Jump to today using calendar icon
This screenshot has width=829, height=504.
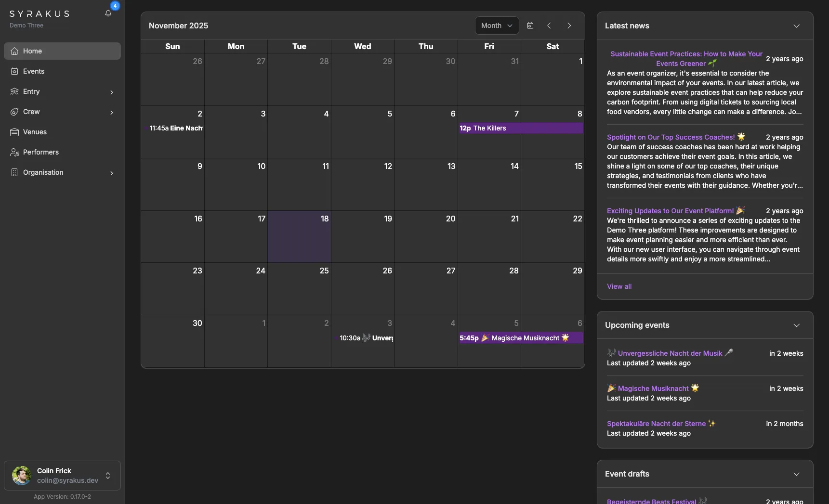click(530, 26)
